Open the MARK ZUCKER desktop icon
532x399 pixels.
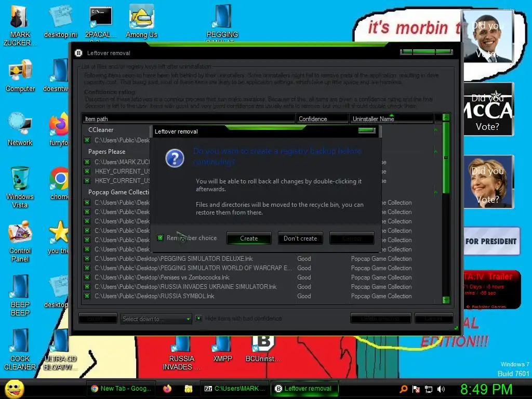20,25
